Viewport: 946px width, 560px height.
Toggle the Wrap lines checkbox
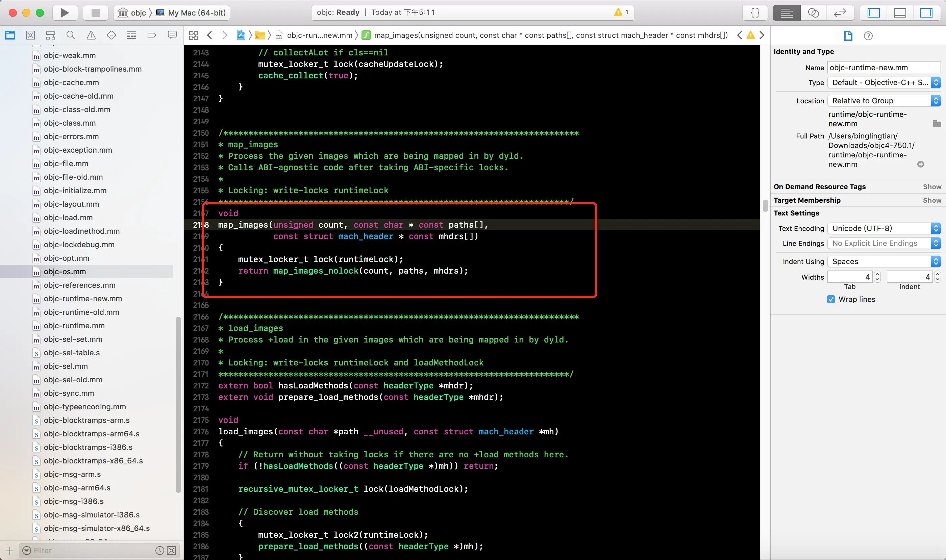click(831, 299)
